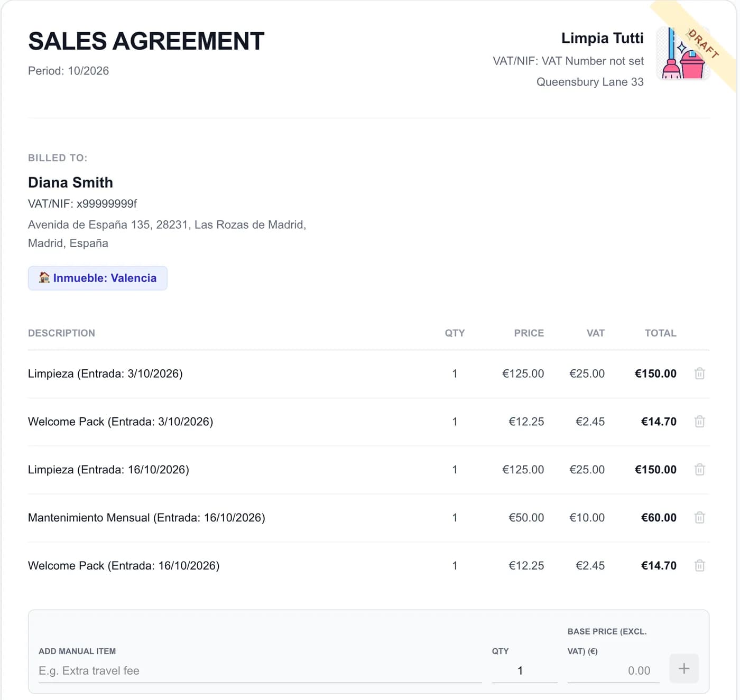Focus the manual item QTY field
Screen dimensions: 740x700
pyautogui.click(x=524, y=671)
